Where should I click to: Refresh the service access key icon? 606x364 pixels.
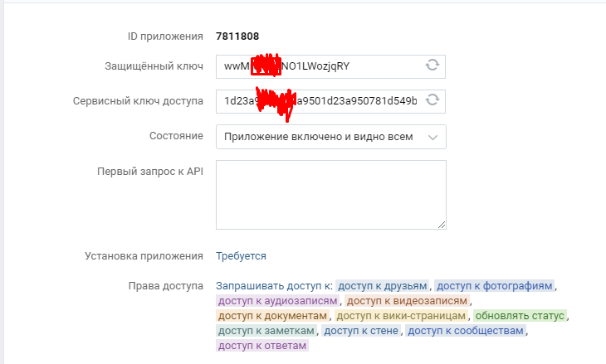click(432, 101)
